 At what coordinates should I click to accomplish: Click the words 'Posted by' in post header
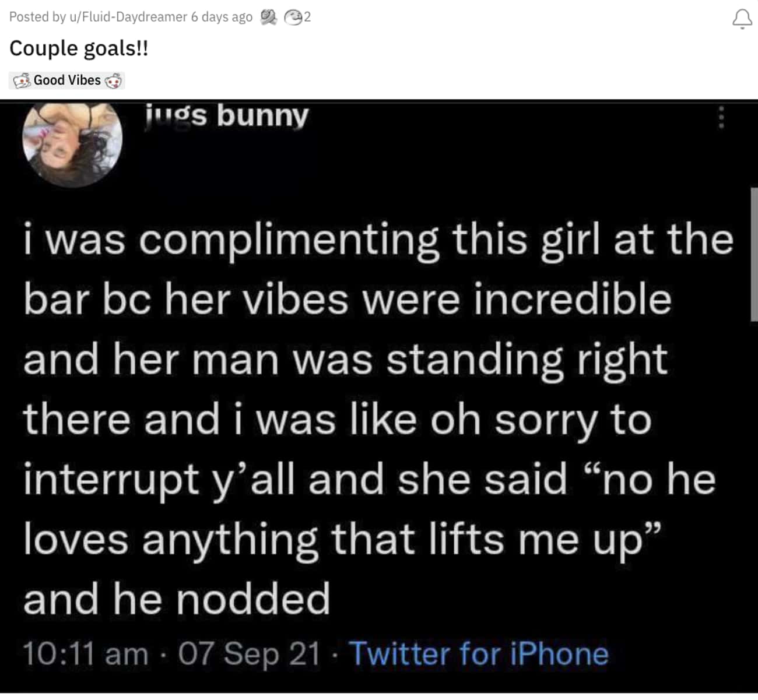[x=37, y=17]
